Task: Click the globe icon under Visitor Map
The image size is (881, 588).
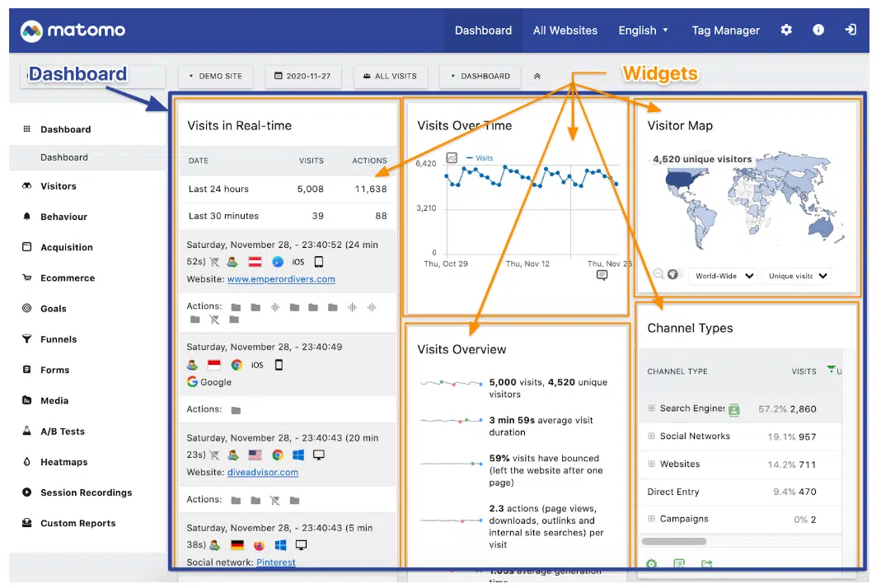Action: tap(673, 274)
